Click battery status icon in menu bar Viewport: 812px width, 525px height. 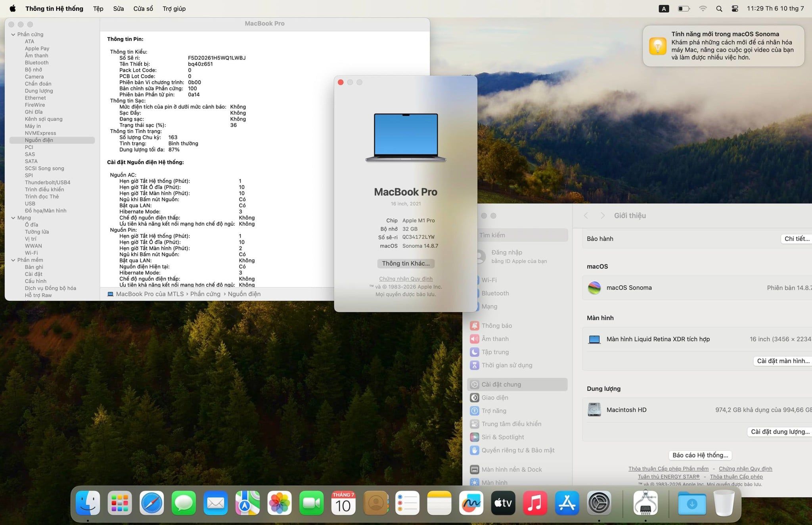pos(684,8)
